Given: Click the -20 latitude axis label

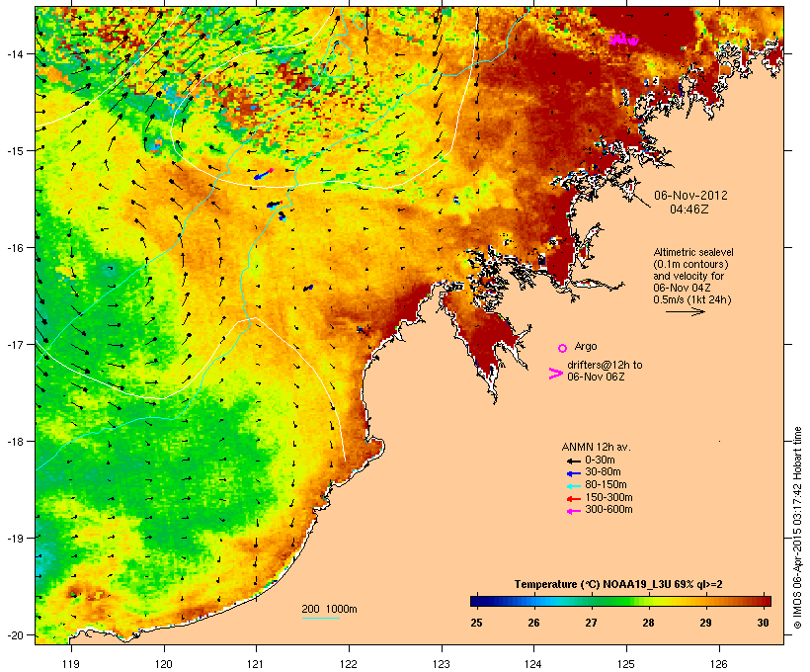Looking at the screenshot, I should click(x=14, y=635).
